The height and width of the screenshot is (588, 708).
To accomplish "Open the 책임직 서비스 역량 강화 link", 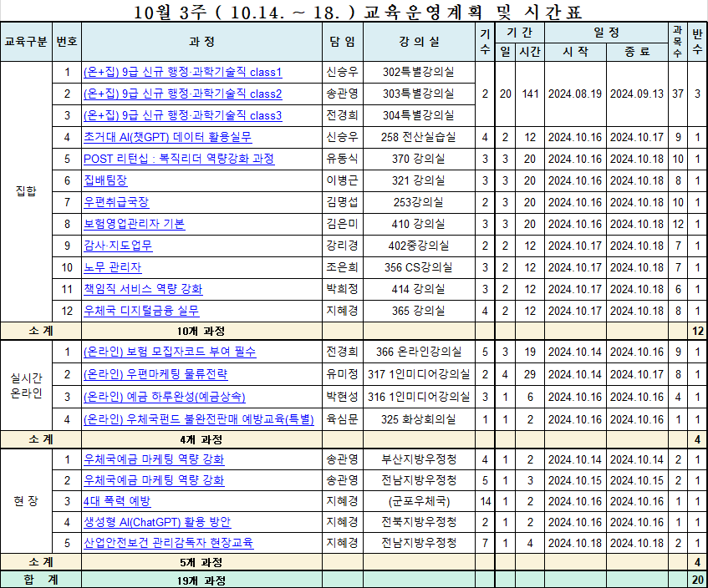I will (x=143, y=289).
